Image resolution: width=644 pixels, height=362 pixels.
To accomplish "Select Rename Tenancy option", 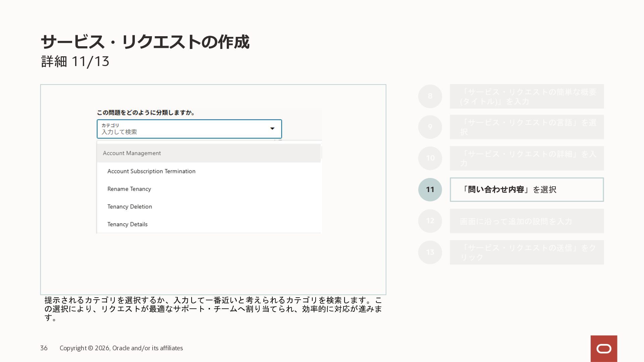I will [x=129, y=189].
